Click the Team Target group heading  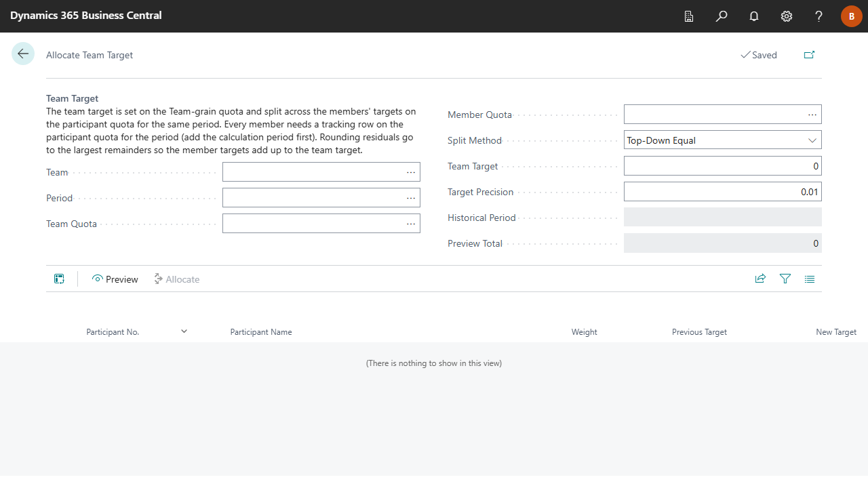73,98
